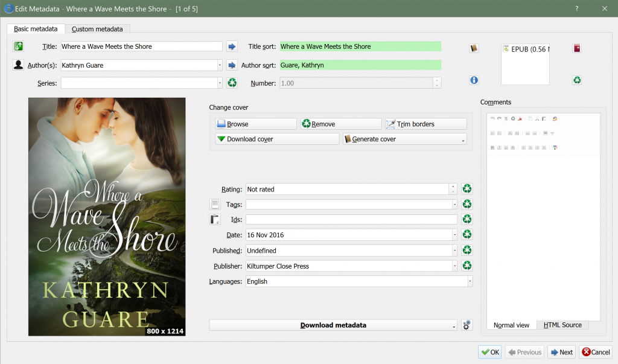Expand the Author(s) dropdown

[x=220, y=65]
